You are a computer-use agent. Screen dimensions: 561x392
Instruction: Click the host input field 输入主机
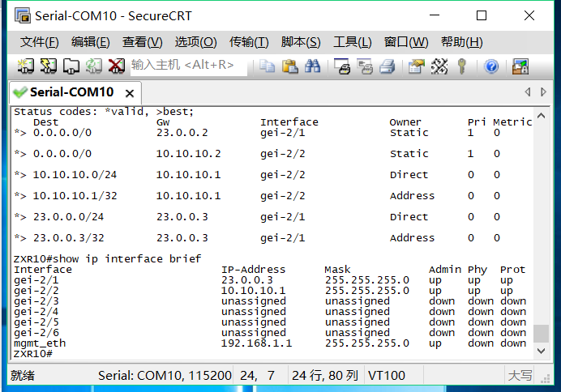[x=189, y=66]
